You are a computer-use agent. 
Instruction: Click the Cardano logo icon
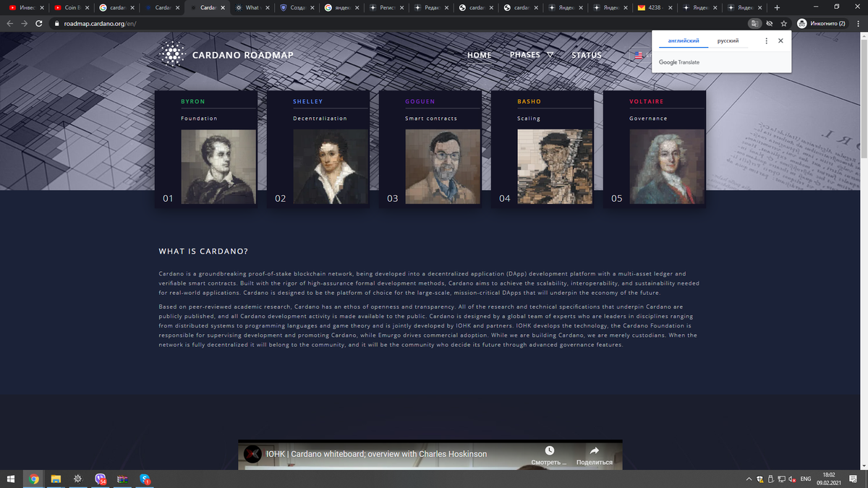point(172,55)
